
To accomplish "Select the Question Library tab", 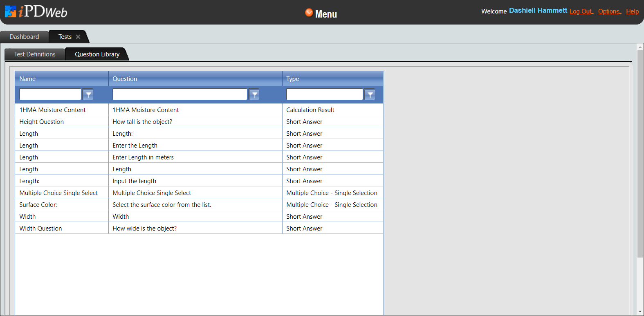I will point(97,54).
